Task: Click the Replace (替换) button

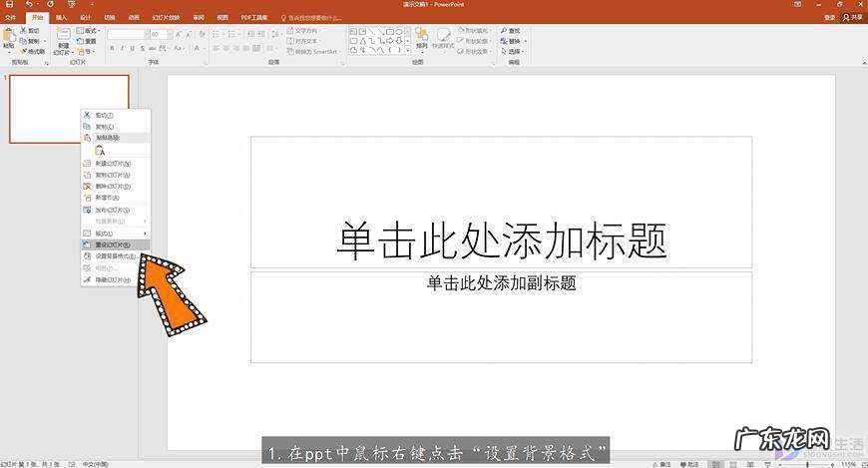Action: (513, 41)
